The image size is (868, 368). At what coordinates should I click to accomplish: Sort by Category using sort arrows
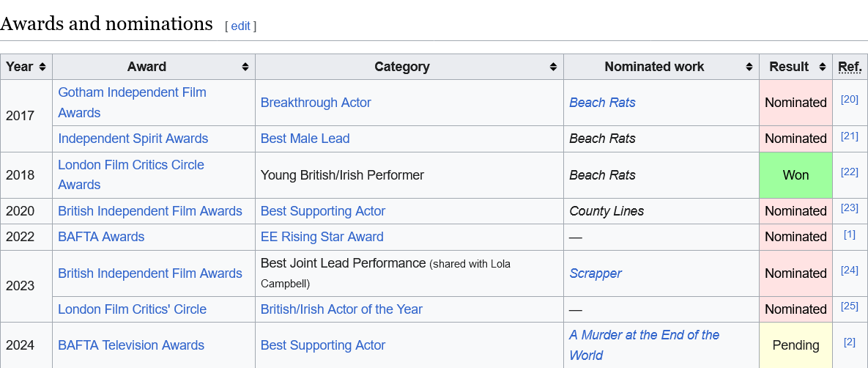pos(554,67)
